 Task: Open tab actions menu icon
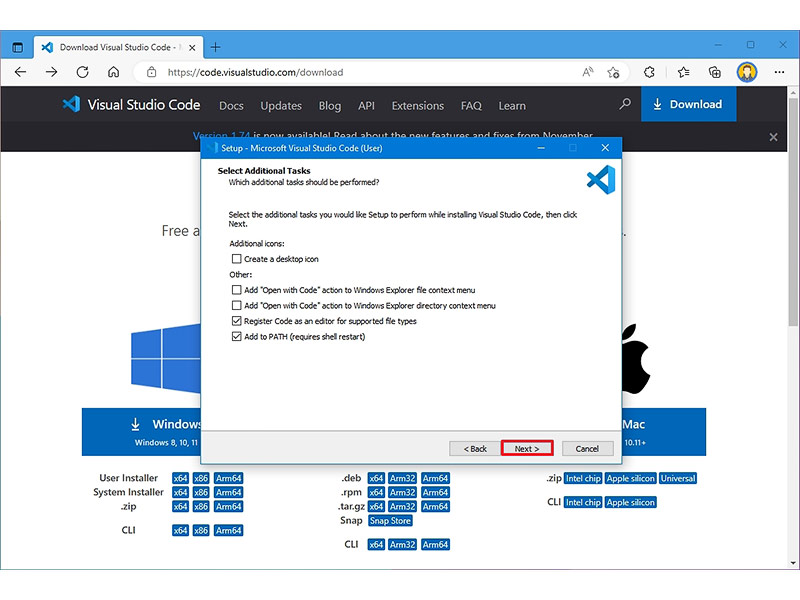pos(17,47)
